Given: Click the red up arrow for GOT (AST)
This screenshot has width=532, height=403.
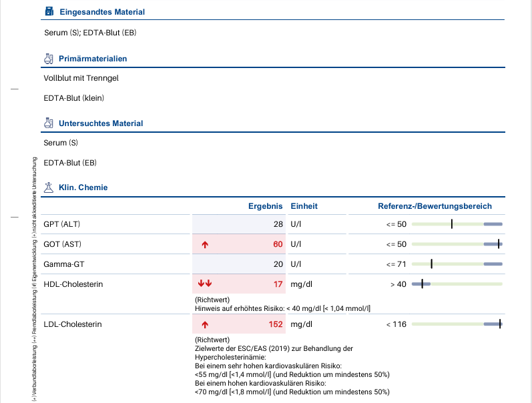Looking at the screenshot, I should point(205,244).
